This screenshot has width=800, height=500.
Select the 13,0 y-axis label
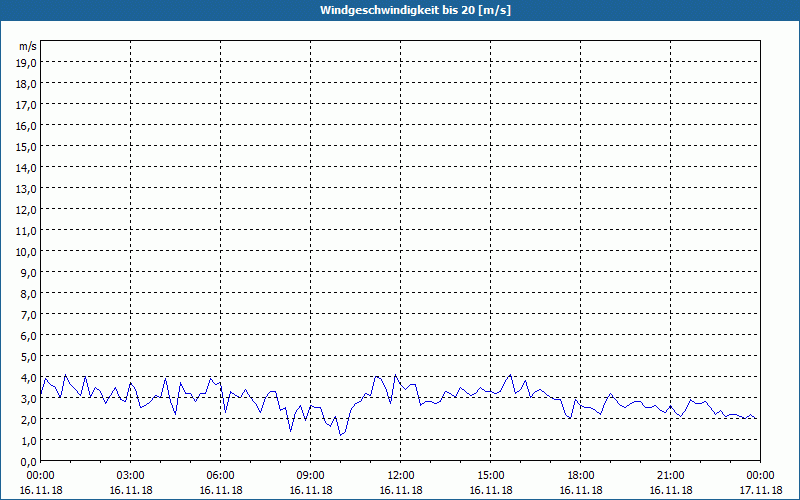pyautogui.click(x=27, y=189)
